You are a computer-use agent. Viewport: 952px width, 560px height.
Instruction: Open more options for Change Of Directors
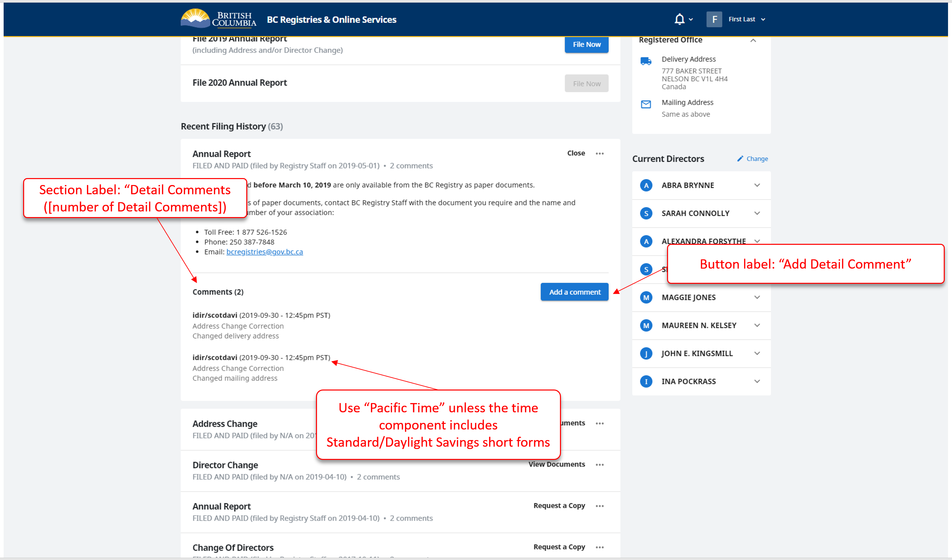(x=600, y=547)
